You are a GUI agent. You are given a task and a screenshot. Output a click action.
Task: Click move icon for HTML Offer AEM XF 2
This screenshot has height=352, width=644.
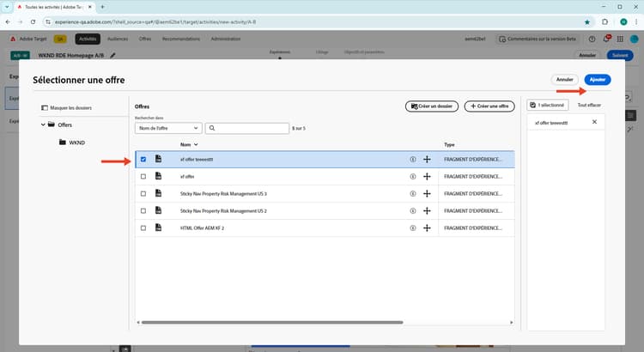(x=427, y=228)
